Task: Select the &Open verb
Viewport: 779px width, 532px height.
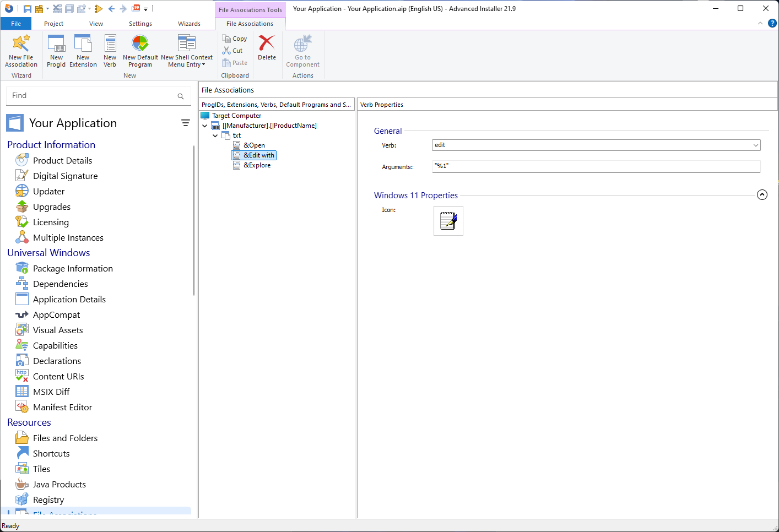Action: [254, 145]
